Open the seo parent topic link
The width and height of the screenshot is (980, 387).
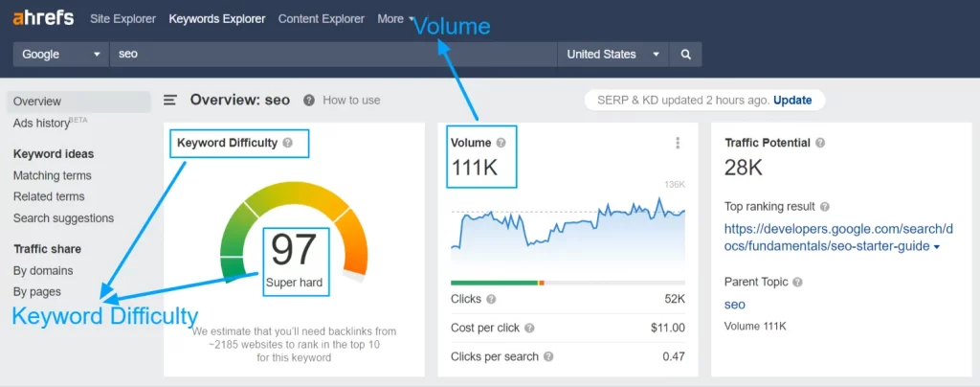tap(735, 305)
